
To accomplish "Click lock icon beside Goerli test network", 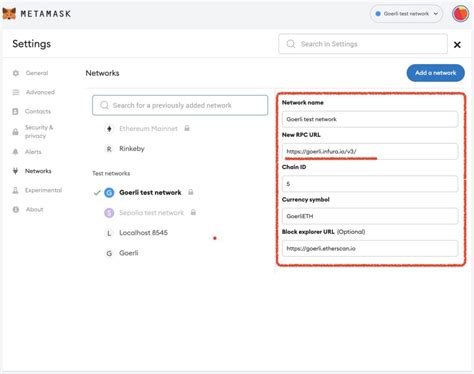I will pos(191,192).
